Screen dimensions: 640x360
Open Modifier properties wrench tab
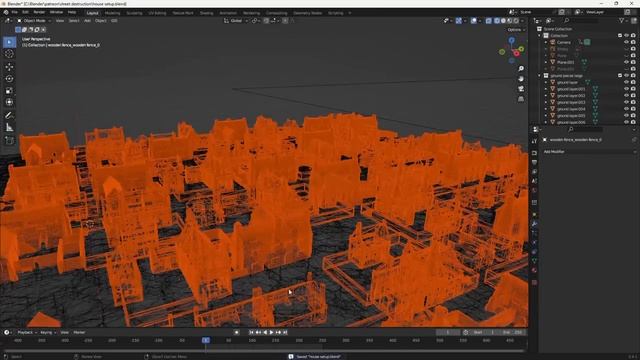click(534, 224)
